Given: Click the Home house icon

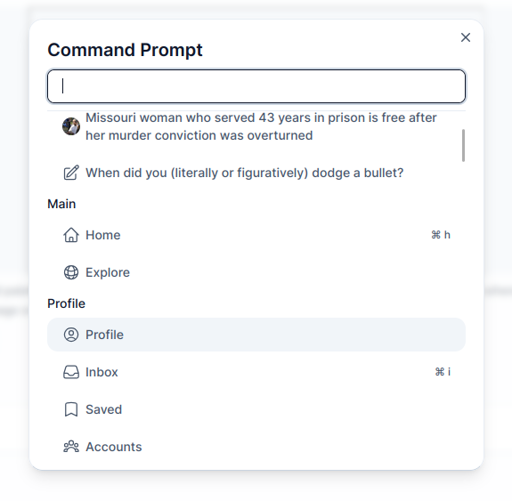Looking at the screenshot, I should tap(71, 235).
